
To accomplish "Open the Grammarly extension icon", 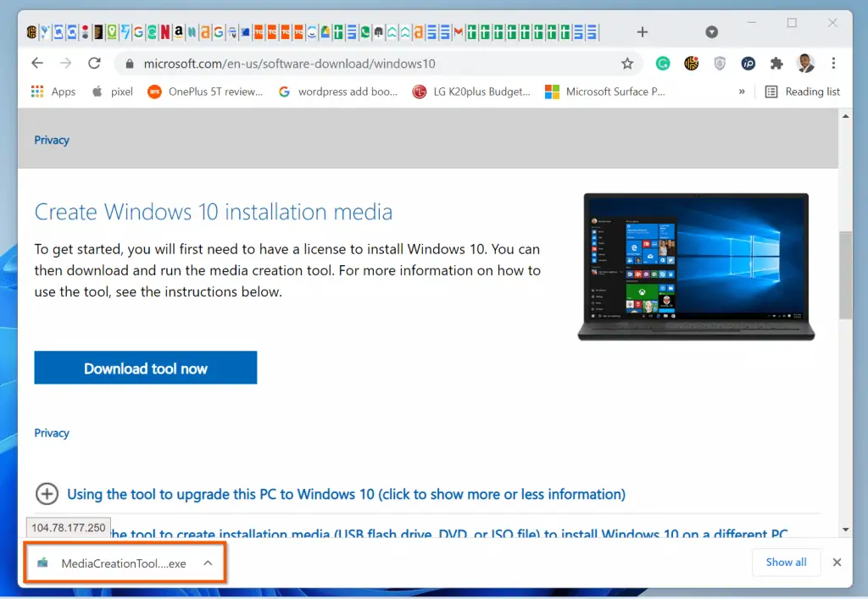I will pos(663,63).
